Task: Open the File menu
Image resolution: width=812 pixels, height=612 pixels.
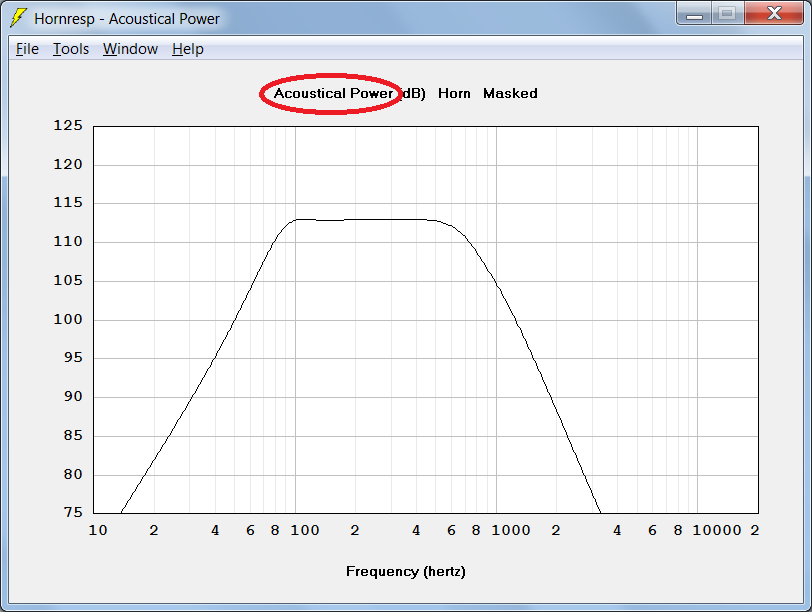Action: (27, 49)
